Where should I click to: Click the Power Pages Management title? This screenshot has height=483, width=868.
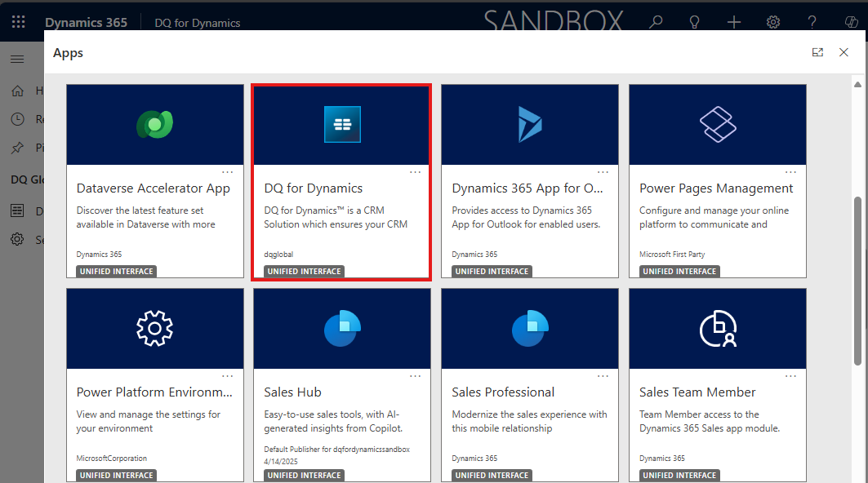(716, 188)
